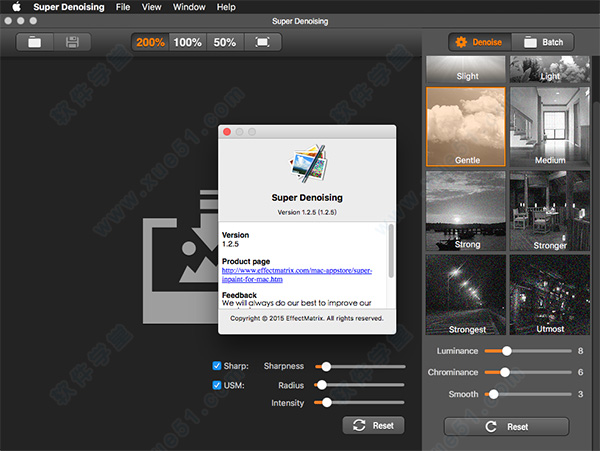
Task: Click the Smooth value 3
Action: click(x=580, y=394)
